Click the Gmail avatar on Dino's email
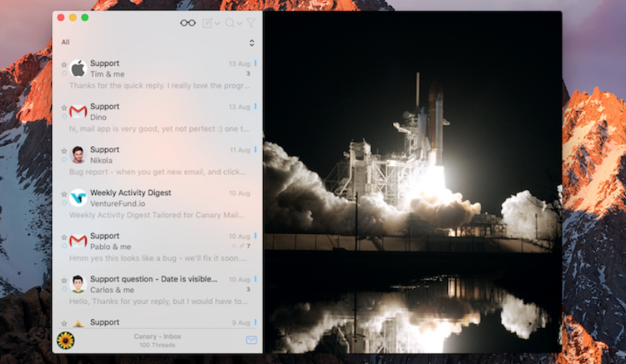Image resolution: width=626 pixels, height=364 pixels. click(x=78, y=112)
